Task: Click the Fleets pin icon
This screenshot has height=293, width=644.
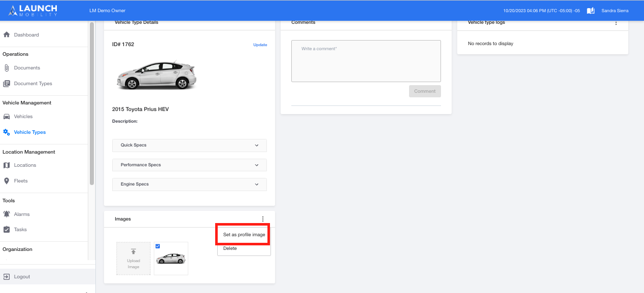Action: [7, 181]
